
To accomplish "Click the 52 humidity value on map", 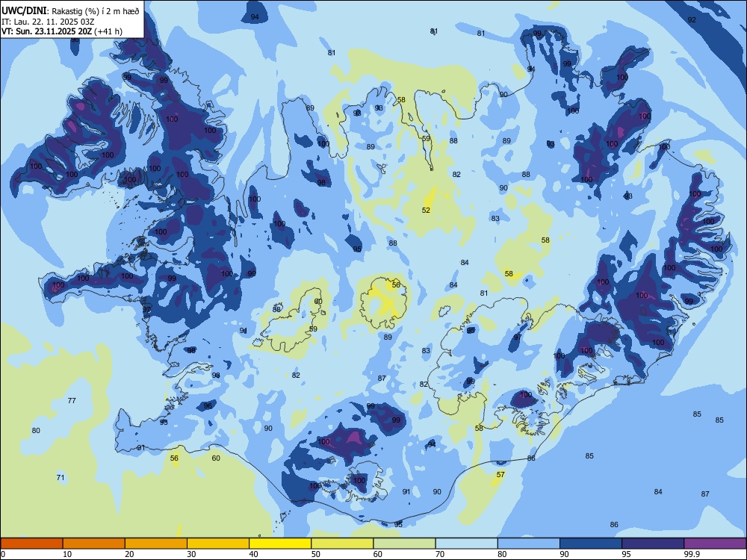I will coord(426,210).
